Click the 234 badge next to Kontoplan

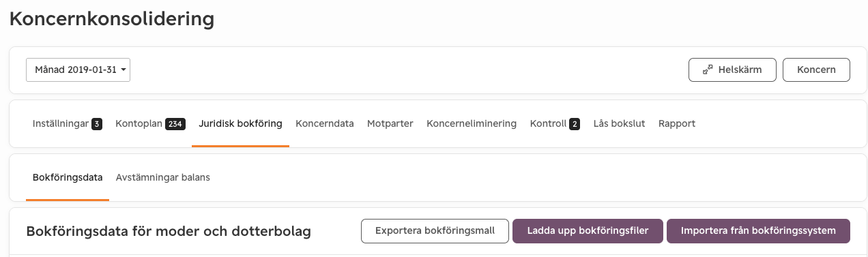(x=175, y=124)
